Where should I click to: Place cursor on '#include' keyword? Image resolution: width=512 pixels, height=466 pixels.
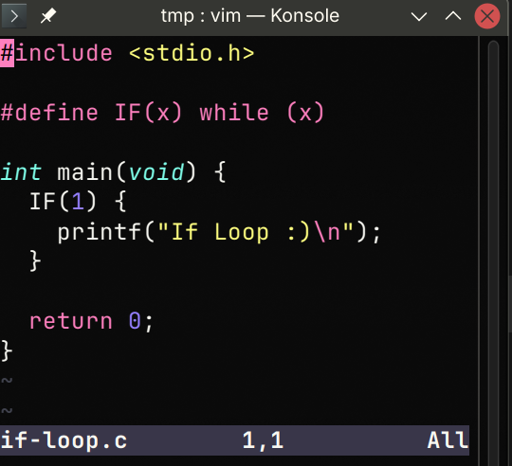(x=56, y=53)
